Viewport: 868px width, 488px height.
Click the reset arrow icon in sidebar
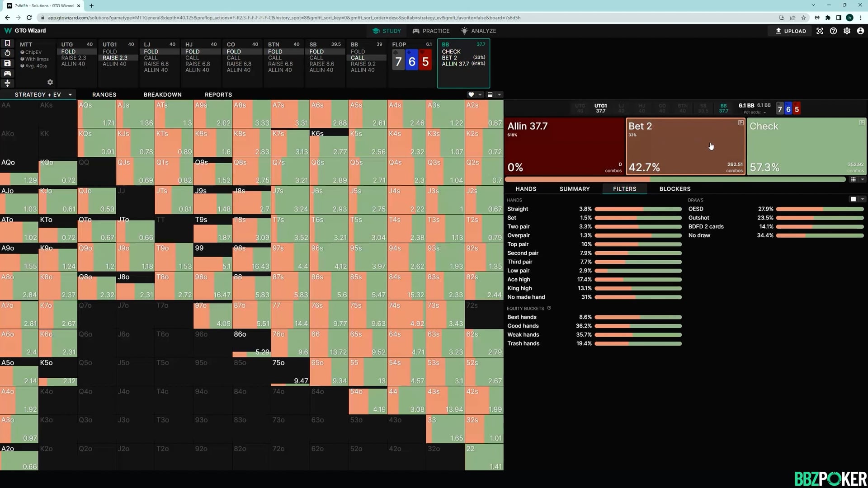[x=7, y=53]
